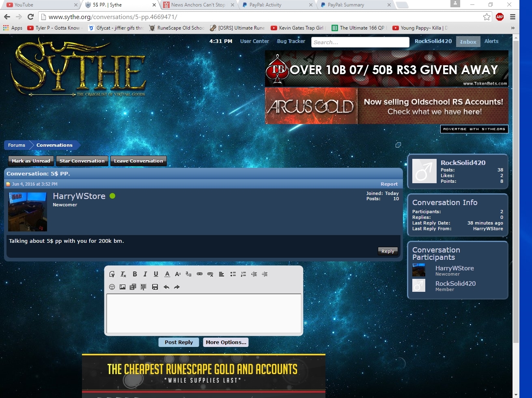Open Conversations breadcrumb link
Image resolution: width=532 pixels, height=398 pixels.
(x=54, y=145)
